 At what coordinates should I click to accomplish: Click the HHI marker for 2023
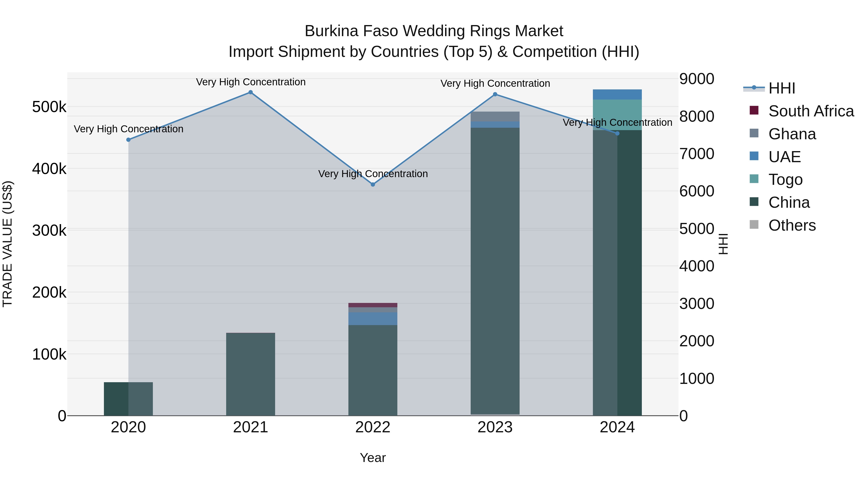coord(495,95)
